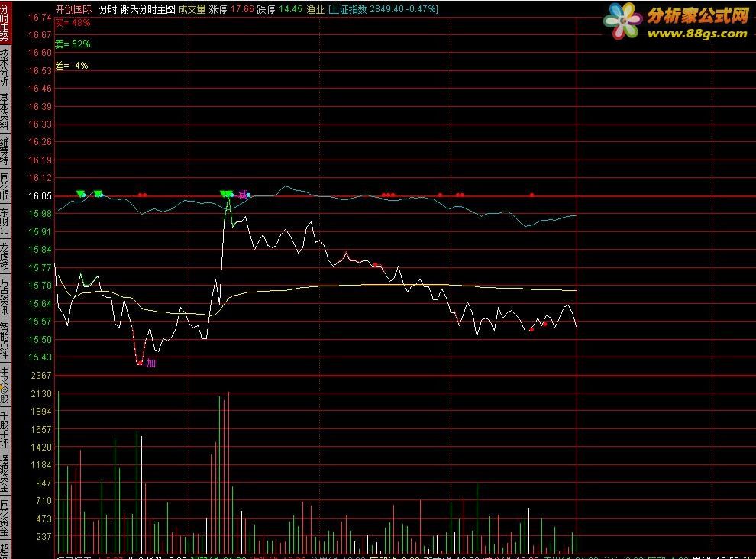Click the 947 volume axis label
The width and height of the screenshot is (756, 559).
(44, 483)
